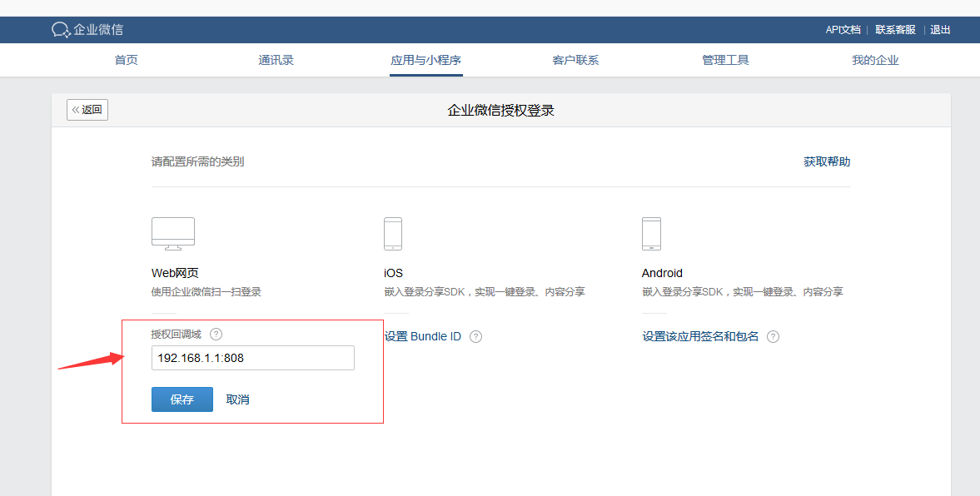Open the 我的企业 tab
The height and width of the screenshot is (496, 980).
[875, 60]
